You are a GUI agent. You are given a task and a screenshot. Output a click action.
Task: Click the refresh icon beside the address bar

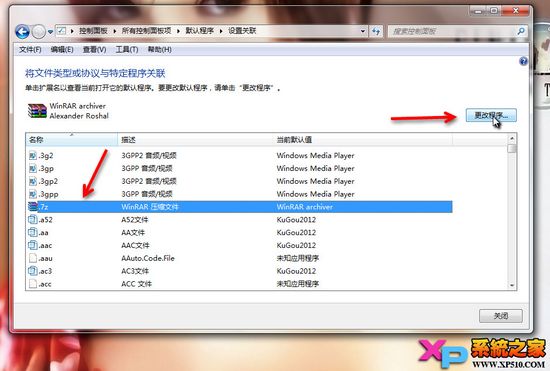[376, 31]
